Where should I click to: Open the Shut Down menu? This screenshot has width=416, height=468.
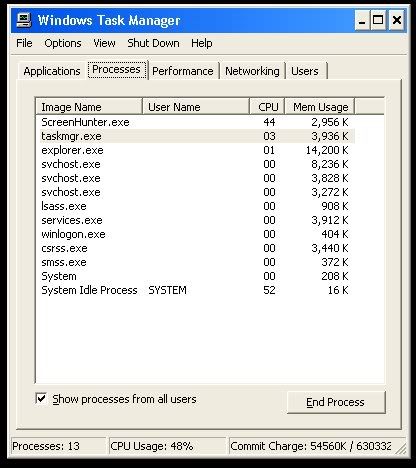[153, 43]
